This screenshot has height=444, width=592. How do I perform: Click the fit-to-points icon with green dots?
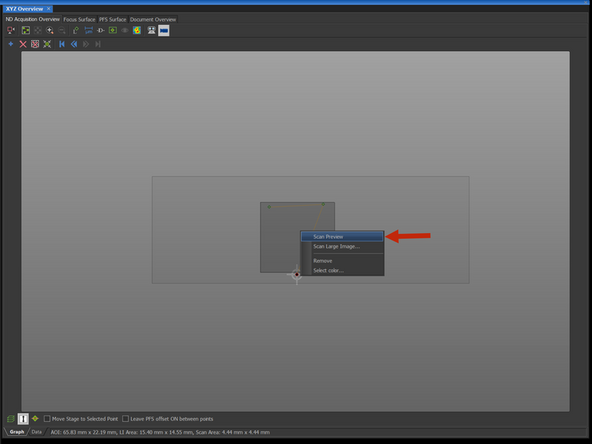coord(26,30)
